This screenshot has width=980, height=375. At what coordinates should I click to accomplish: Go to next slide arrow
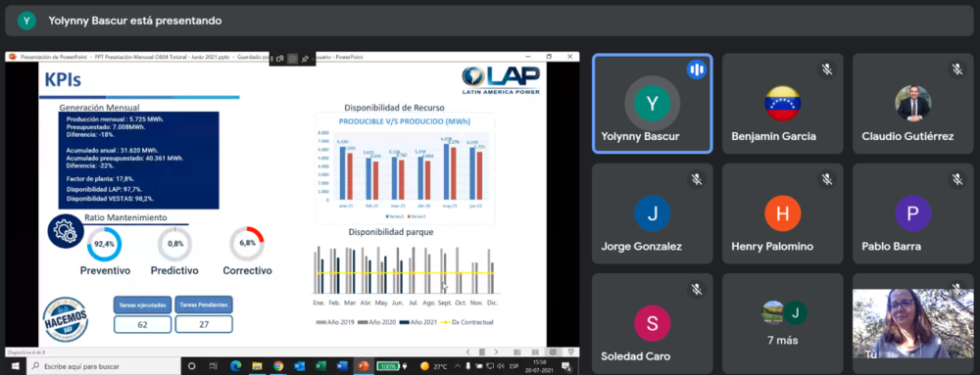[496, 352]
